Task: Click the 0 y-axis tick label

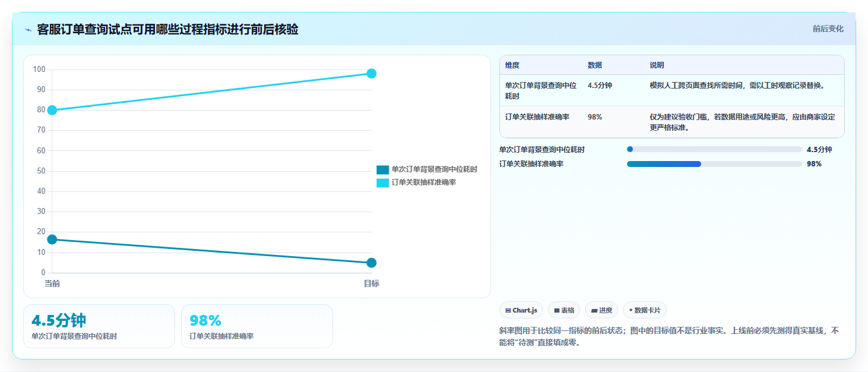Action: click(43, 273)
